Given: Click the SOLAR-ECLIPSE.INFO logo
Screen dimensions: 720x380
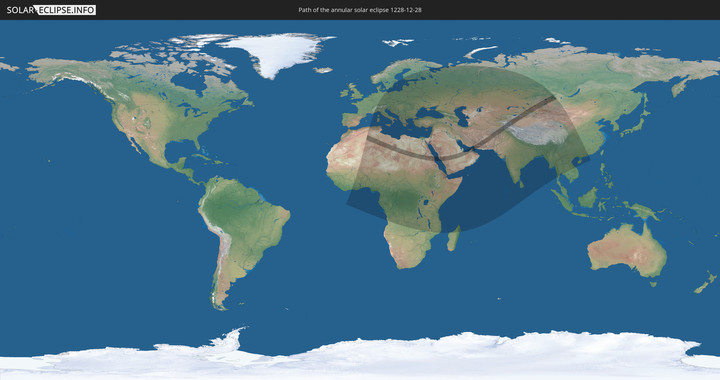Looking at the screenshot, I should pyautogui.click(x=51, y=10).
